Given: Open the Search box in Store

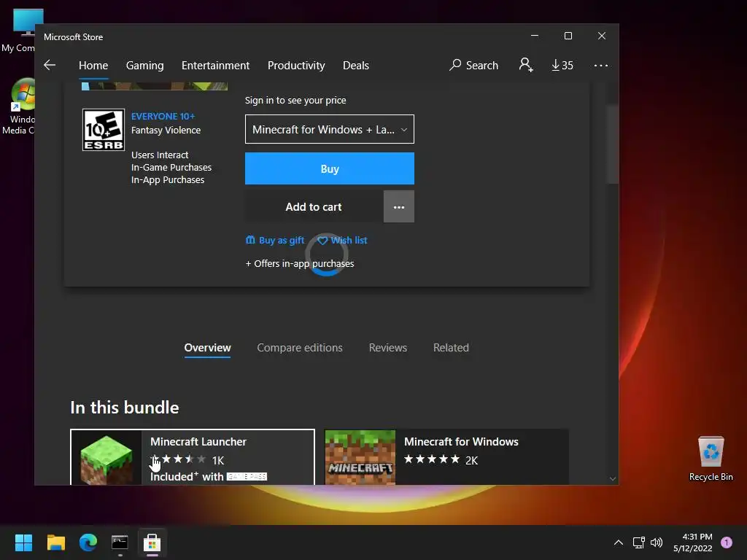Looking at the screenshot, I should [473, 65].
